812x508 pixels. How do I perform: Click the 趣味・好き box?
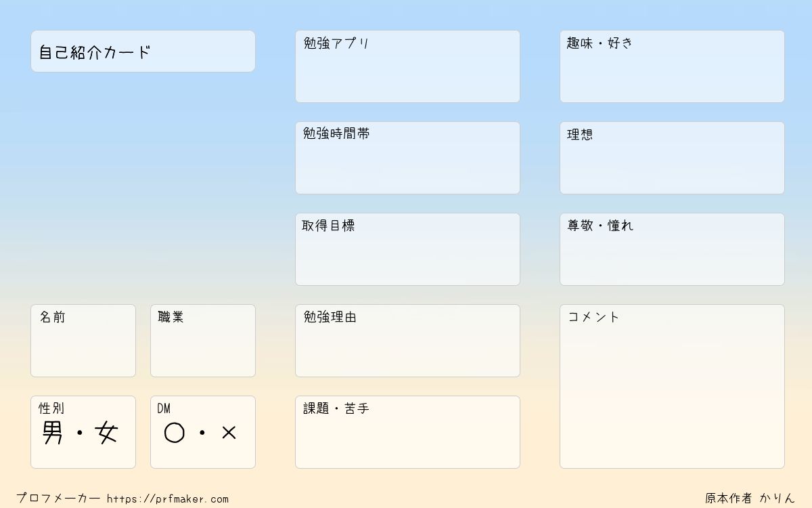[672, 66]
